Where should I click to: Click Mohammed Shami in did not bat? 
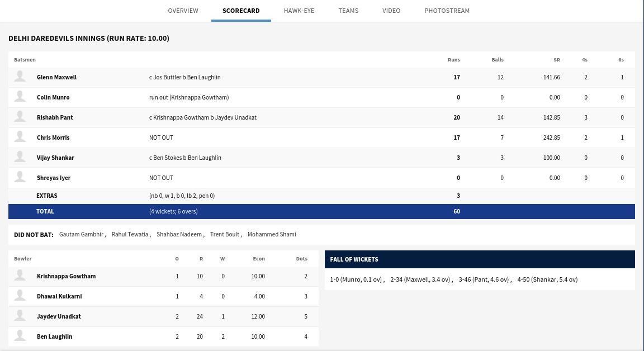272,234
